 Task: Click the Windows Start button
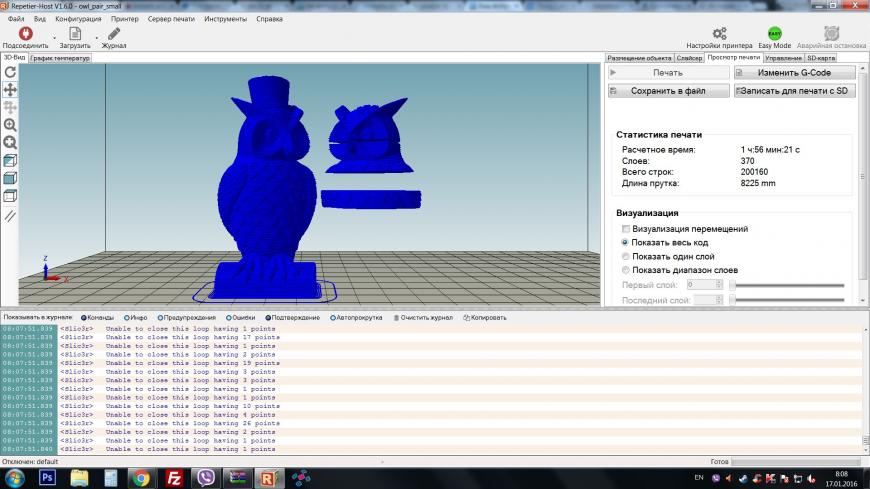point(14,478)
